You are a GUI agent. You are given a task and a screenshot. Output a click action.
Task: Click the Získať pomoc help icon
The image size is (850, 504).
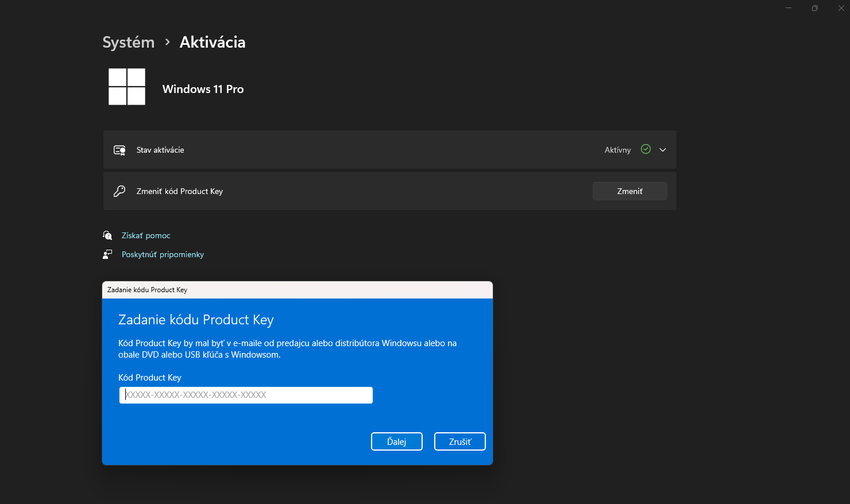click(x=107, y=235)
